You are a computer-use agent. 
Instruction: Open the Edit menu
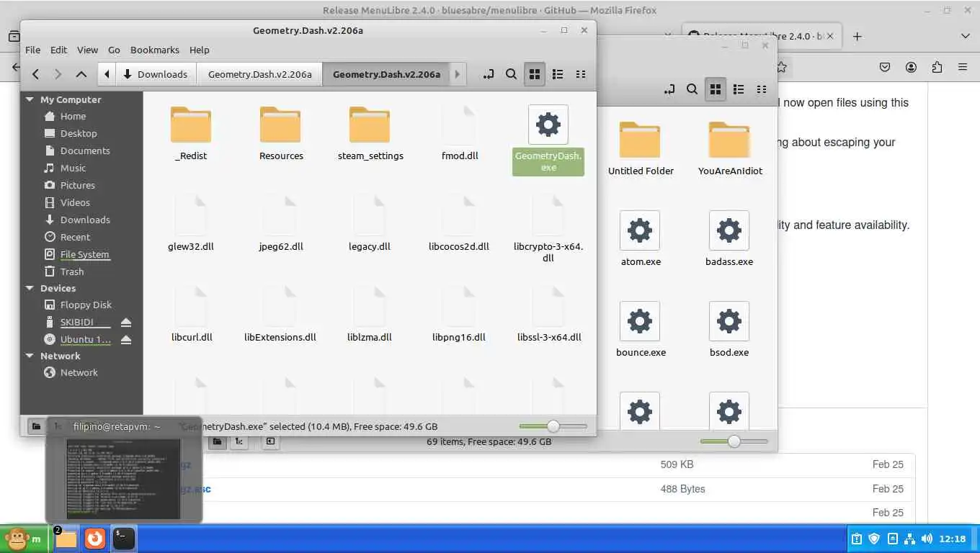(x=58, y=50)
